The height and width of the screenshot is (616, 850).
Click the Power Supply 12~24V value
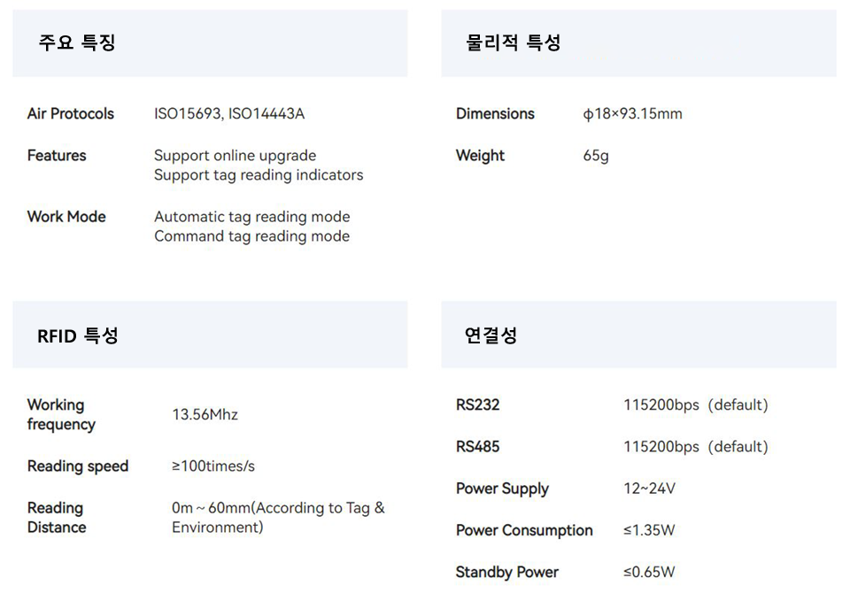[x=649, y=489]
